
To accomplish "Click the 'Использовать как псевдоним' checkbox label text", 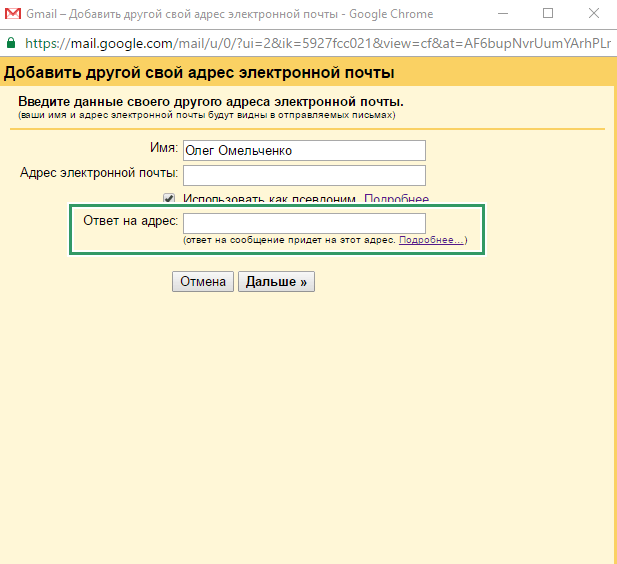I will click(x=269, y=200).
